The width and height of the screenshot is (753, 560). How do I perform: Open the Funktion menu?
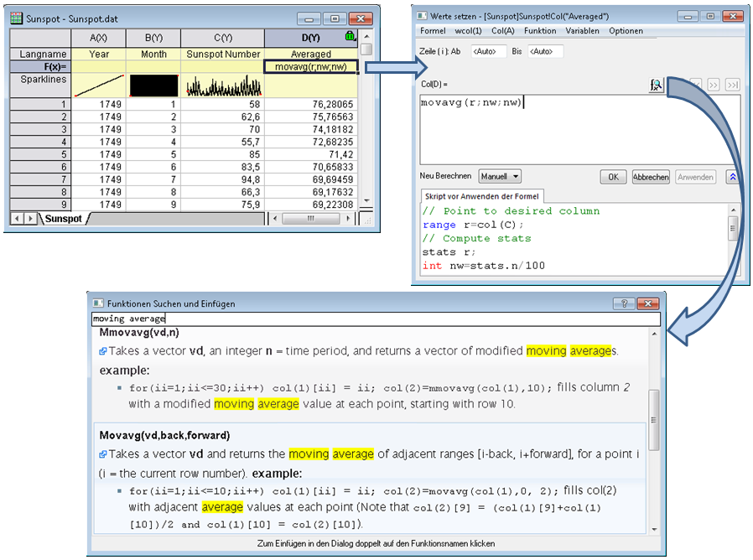pyautogui.click(x=540, y=31)
